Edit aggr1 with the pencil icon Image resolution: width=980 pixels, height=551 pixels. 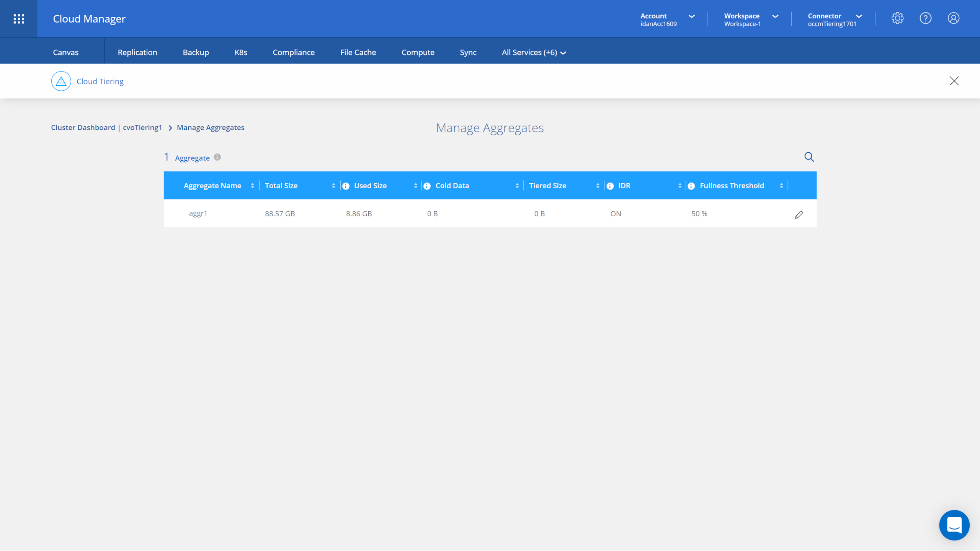(799, 215)
